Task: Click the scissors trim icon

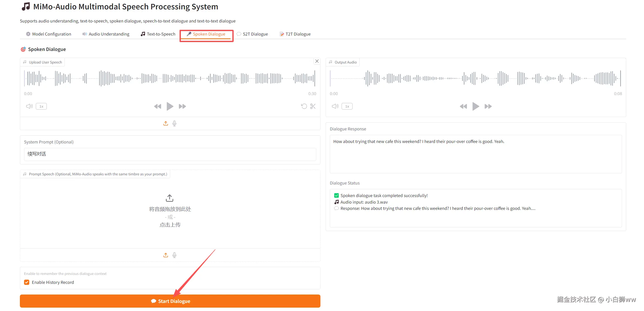Action: 313,106
